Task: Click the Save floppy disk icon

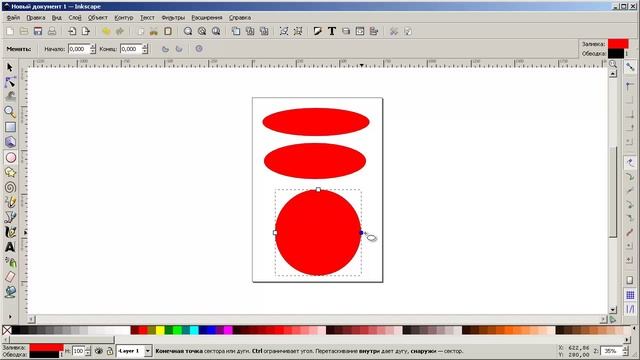Action: pos(38,31)
